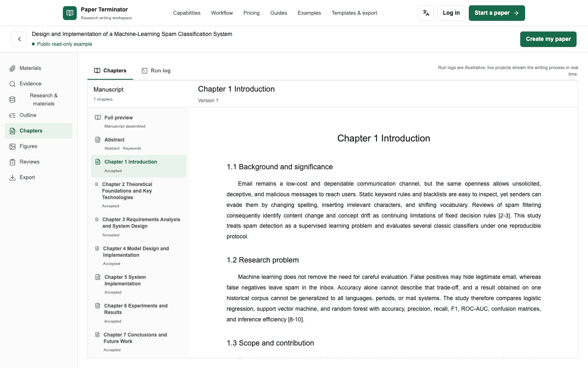Viewport: 588px width, 368px height.
Task: Open Templates & export nav item
Action: pos(354,13)
